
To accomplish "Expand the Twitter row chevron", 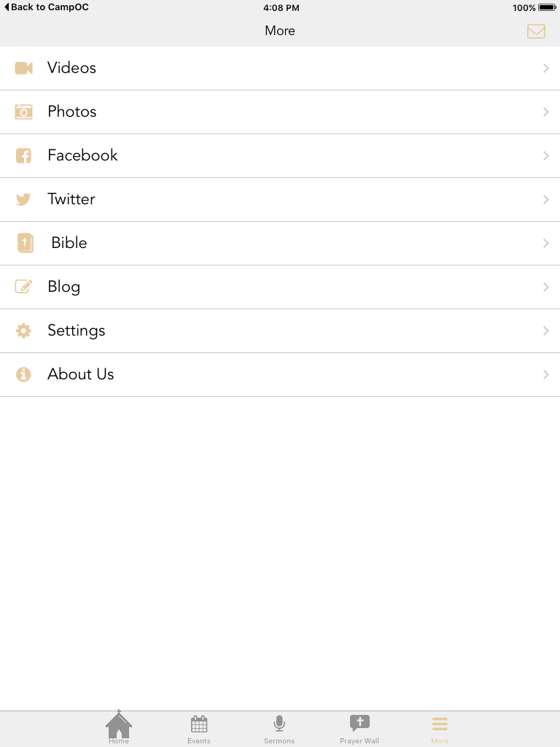I will tap(546, 199).
